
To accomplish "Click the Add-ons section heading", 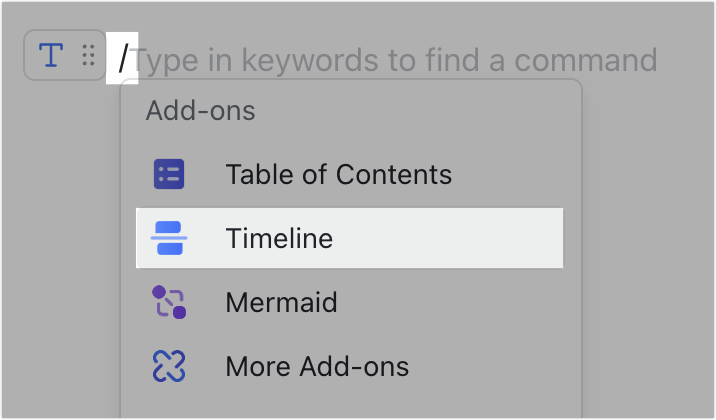I will pos(200,110).
